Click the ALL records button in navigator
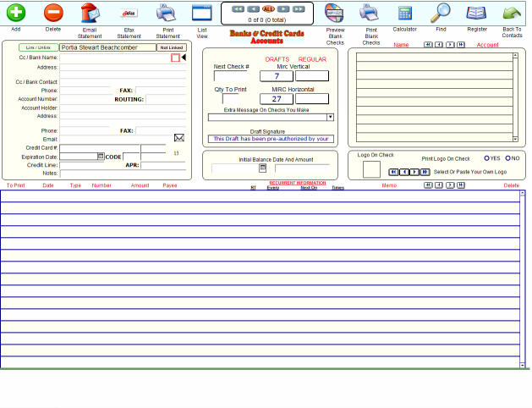 [268, 8]
